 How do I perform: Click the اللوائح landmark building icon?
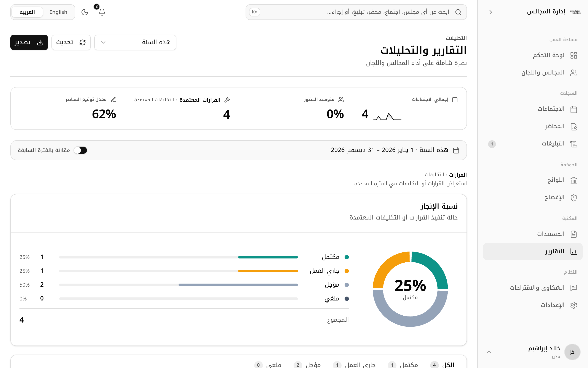574,180
